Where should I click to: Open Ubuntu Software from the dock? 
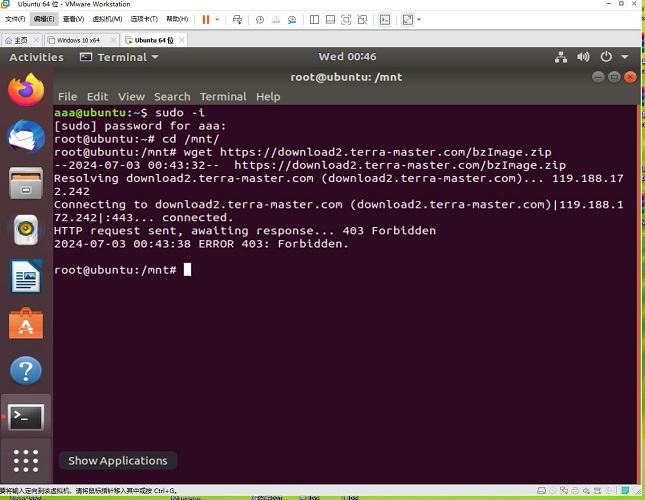click(26, 324)
